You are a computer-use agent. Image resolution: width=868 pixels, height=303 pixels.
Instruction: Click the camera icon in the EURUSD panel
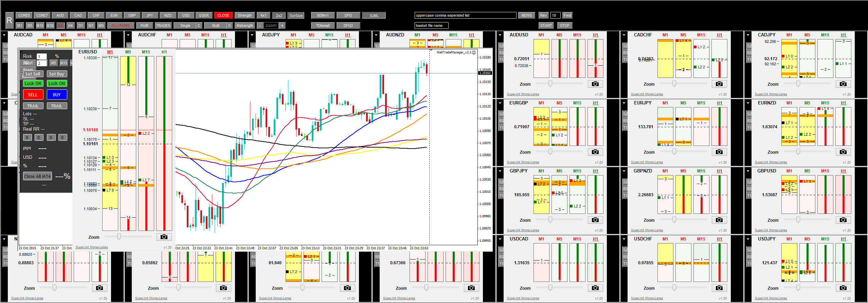pyautogui.click(x=164, y=237)
